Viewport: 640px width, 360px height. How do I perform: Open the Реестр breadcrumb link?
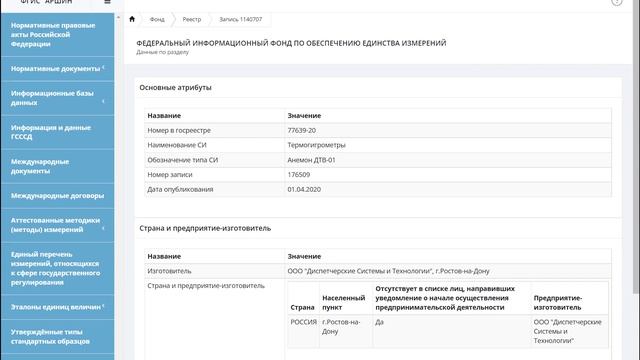[192, 19]
